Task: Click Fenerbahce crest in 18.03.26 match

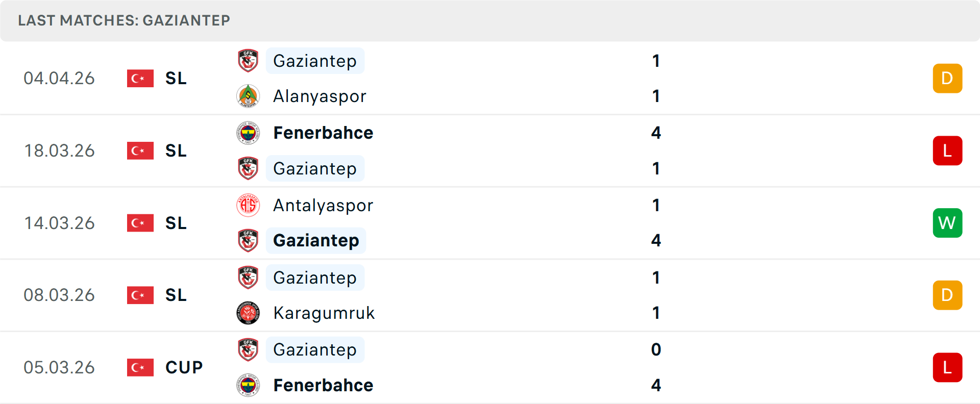Action: [248, 133]
